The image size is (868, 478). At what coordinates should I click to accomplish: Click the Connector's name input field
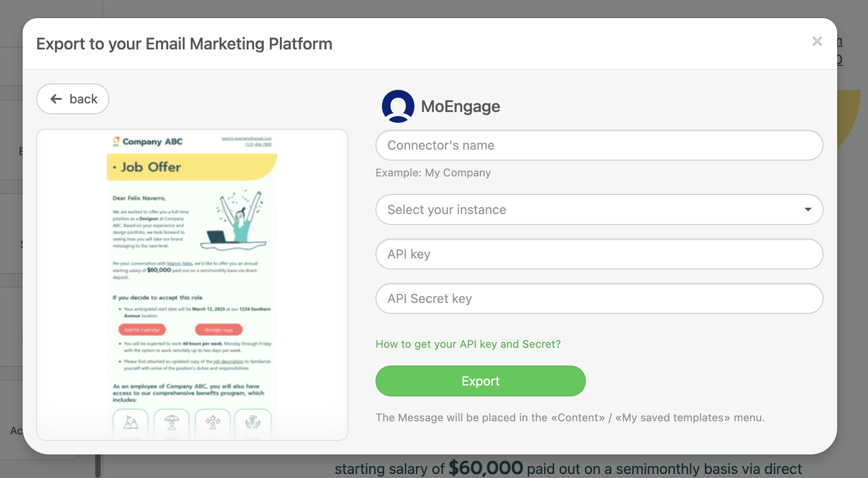(599, 145)
